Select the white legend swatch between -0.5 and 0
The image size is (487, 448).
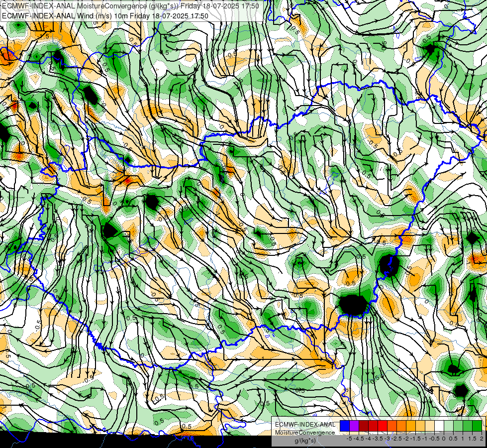[439, 426]
